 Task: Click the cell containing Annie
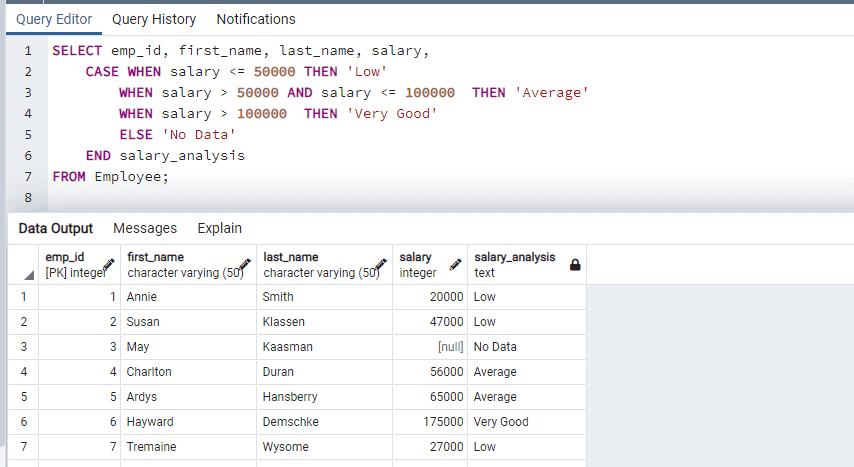(x=187, y=297)
